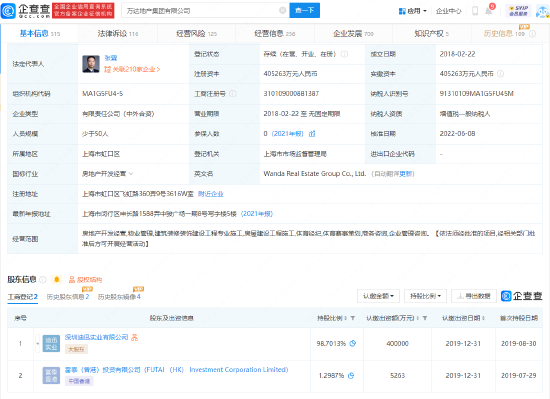Click the first shareholder's logo tile
The image size is (550, 399).
51,344
